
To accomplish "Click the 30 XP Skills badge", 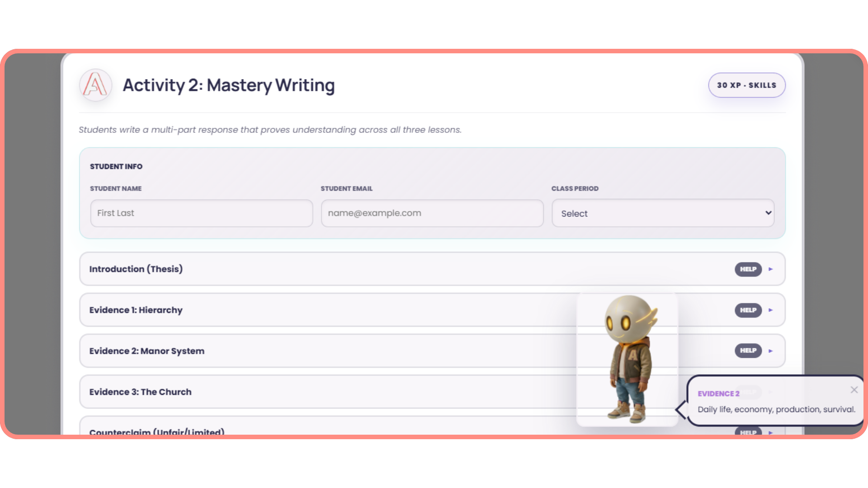I will click(x=746, y=85).
